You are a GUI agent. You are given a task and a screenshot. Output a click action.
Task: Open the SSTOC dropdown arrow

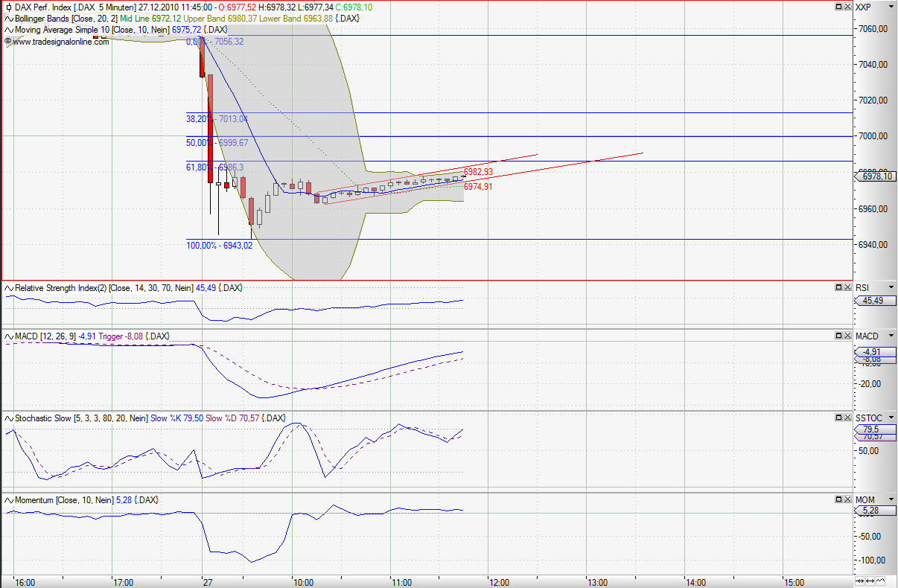[x=891, y=418]
